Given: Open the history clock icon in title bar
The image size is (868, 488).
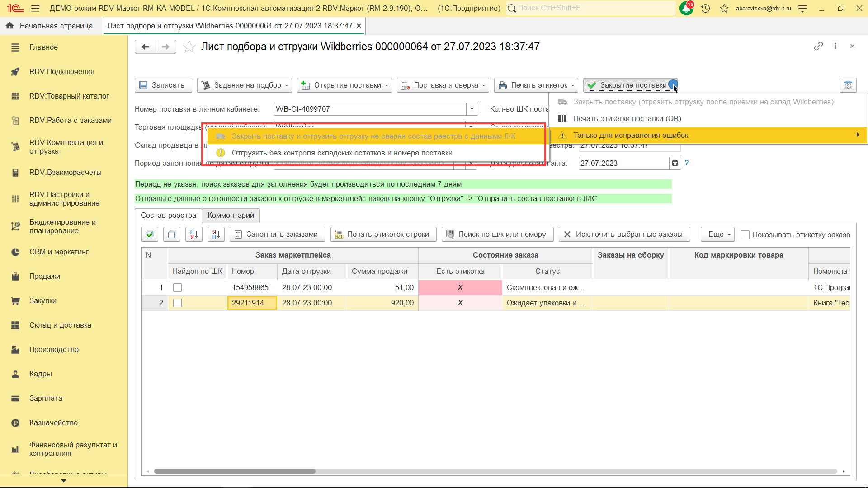Looking at the screenshot, I should click(705, 8).
